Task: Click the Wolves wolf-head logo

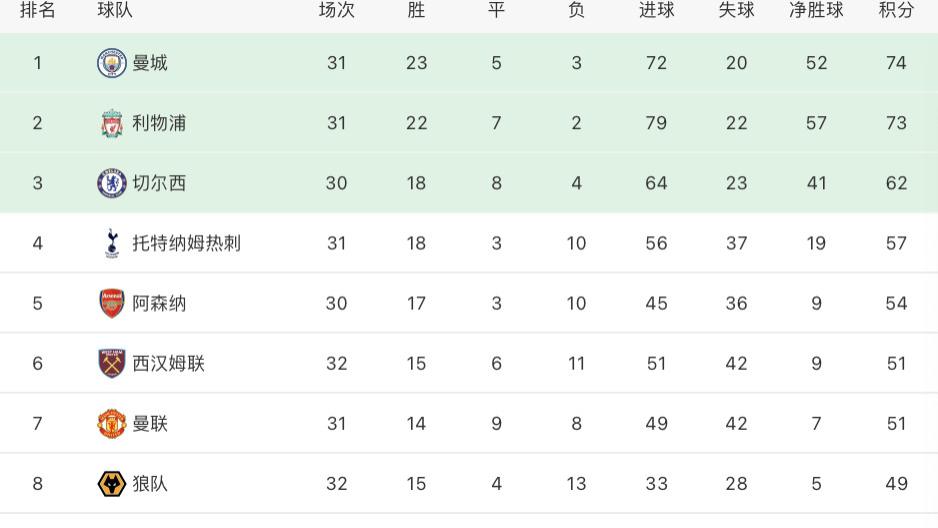Action: [x=112, y=484]
